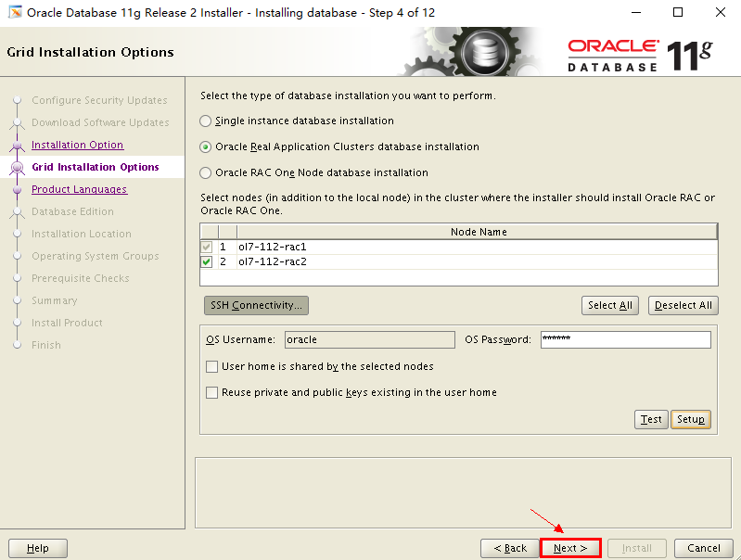The width and height of the screenshot is (741, 560).
Task: Select Grid Installation Options in step list
Action: [x=96, y=167]
